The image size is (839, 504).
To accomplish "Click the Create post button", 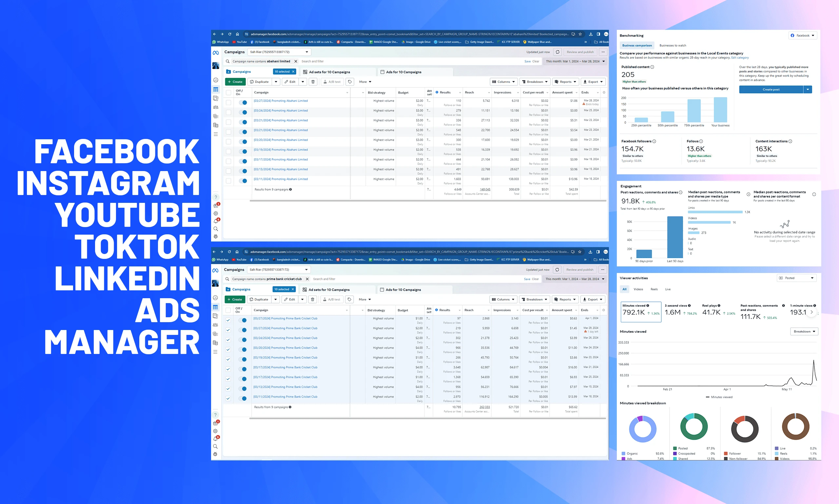I will pos(771,90).
